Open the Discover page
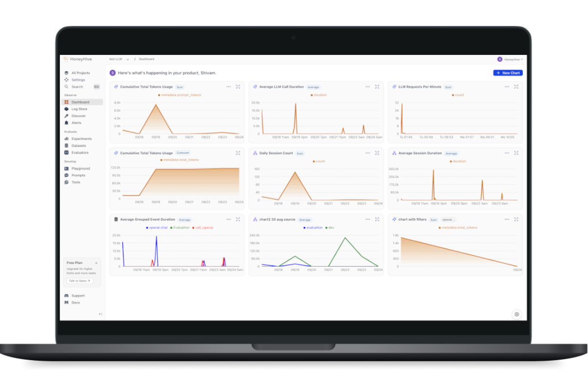The width and height of the screenshot is (588, 392). [78, 116]
